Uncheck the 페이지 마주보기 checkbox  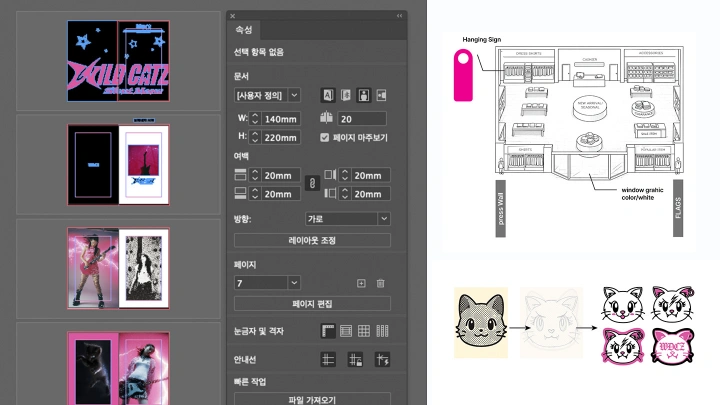[x=325, y=137]
